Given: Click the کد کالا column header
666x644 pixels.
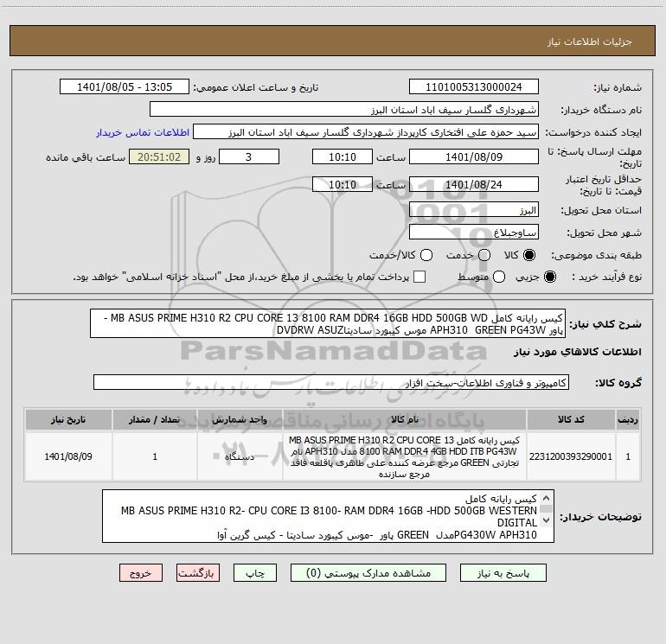Looking at the screenshot, I should 571,419.
